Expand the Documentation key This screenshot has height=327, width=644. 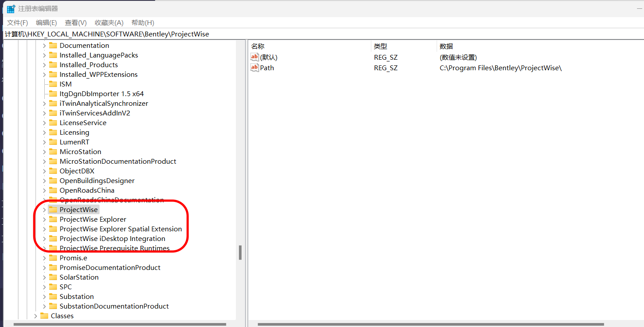point(44,45)
